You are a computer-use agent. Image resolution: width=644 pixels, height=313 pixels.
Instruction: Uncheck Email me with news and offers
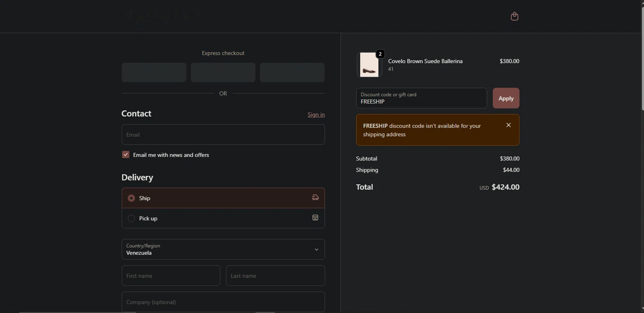[x=125, y=155]
